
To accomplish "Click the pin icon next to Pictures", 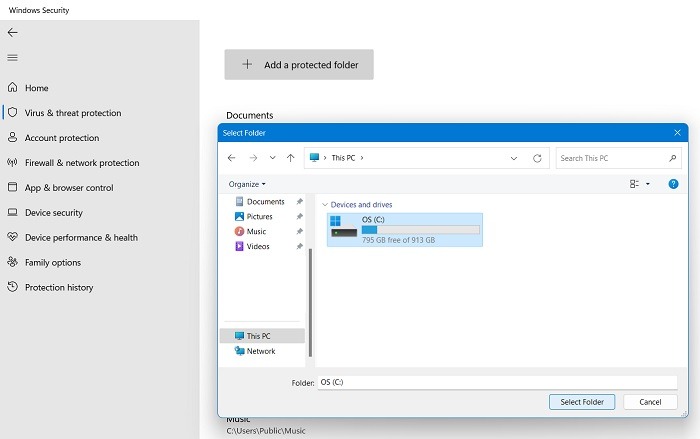I will (x=300, y=216).
